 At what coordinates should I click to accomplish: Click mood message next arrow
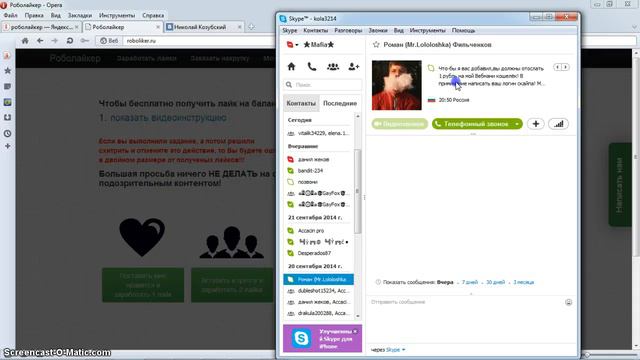[565, 67]
